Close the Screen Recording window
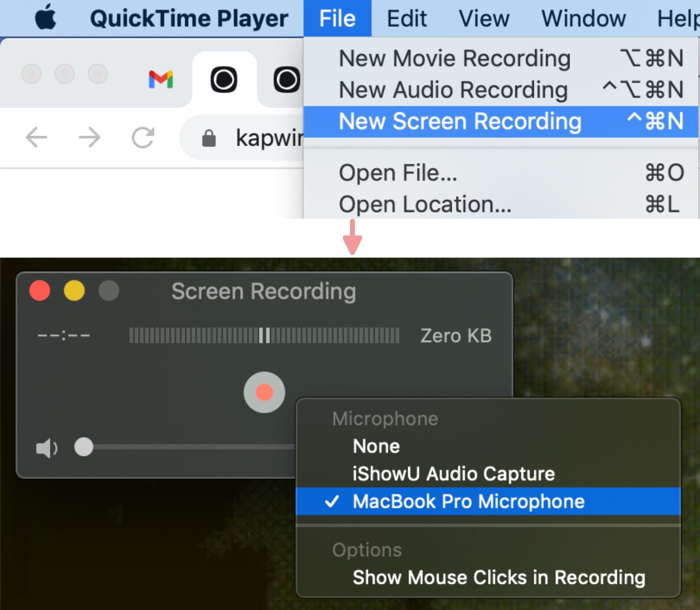 [40, 291]
